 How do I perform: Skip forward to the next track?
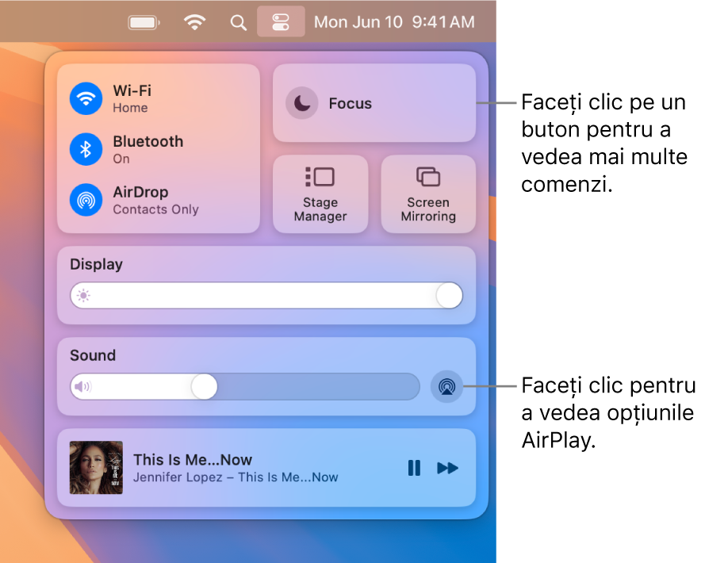[x=448, y=468]
